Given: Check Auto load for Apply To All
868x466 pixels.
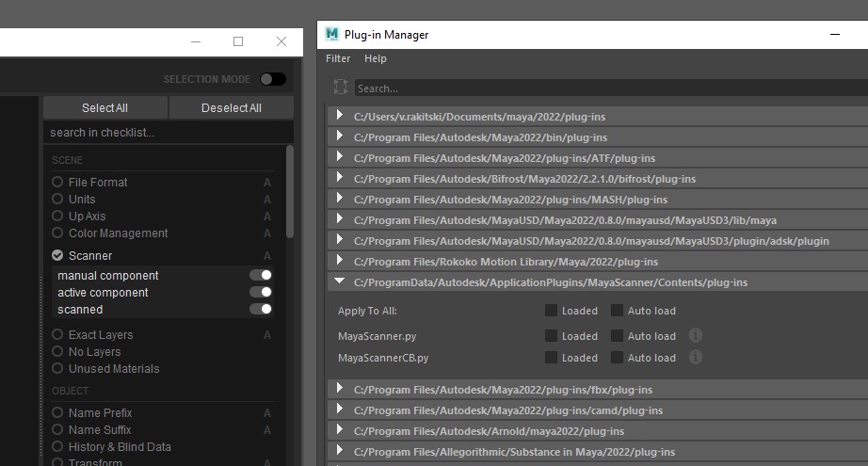Looking at the screenshot, I should pos(617,311).
